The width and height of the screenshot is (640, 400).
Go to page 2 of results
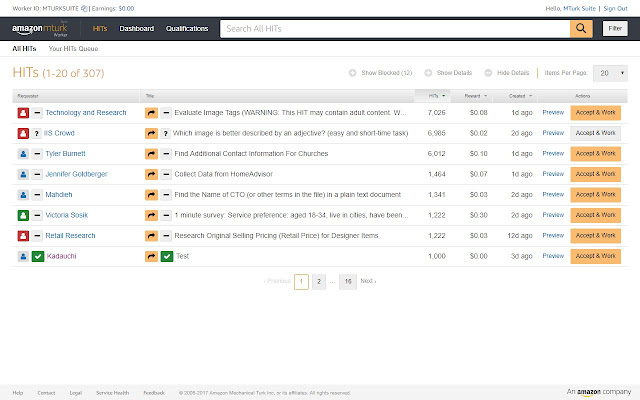tap(319, 281)
